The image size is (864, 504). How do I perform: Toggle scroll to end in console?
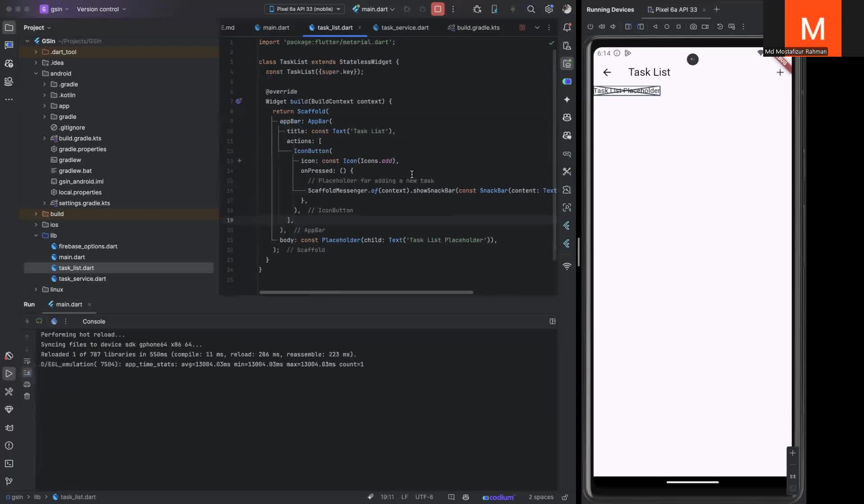tap(27, 373)
